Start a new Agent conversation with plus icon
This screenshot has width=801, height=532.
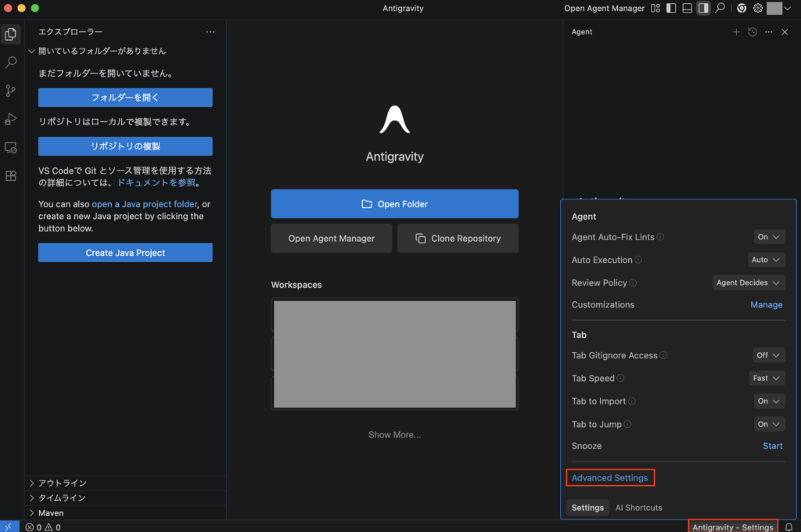coord(735,32)
